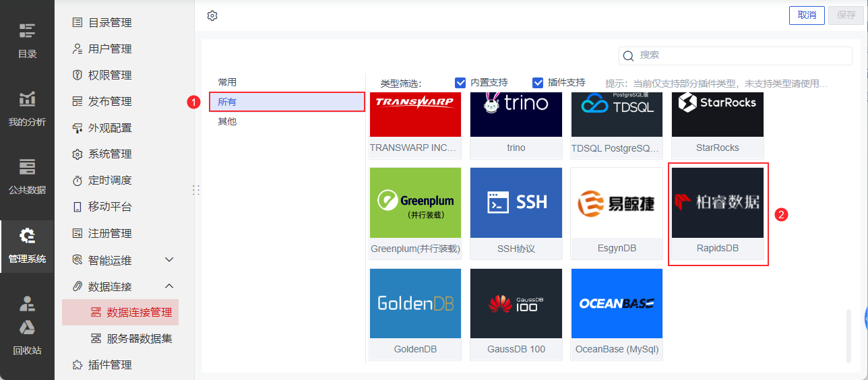Screen dimensions: 868x380
Task: Open 我的分析 chart icon in sidebar
Action: pos(27,98)
